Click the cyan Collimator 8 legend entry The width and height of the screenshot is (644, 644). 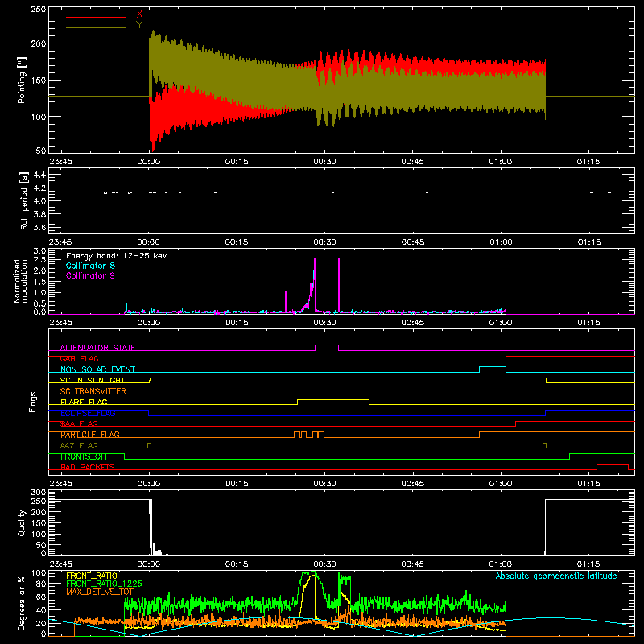(x=90, y=266)
